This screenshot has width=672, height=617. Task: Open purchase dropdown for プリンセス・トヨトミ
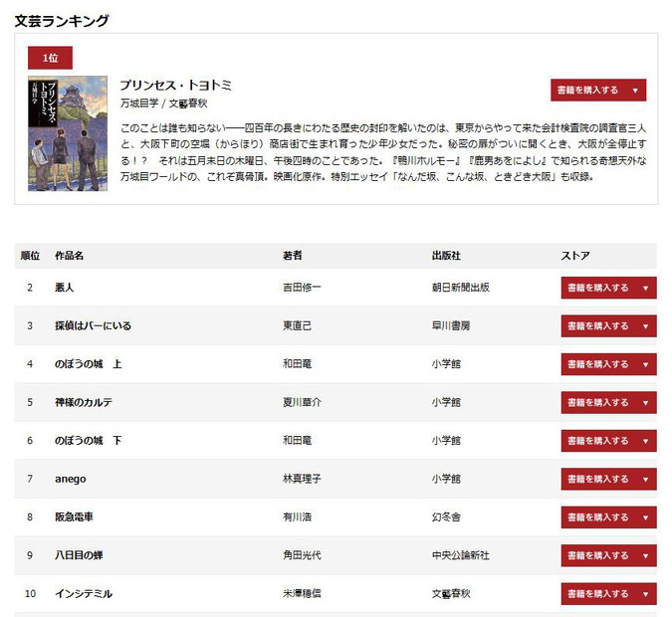598,90
